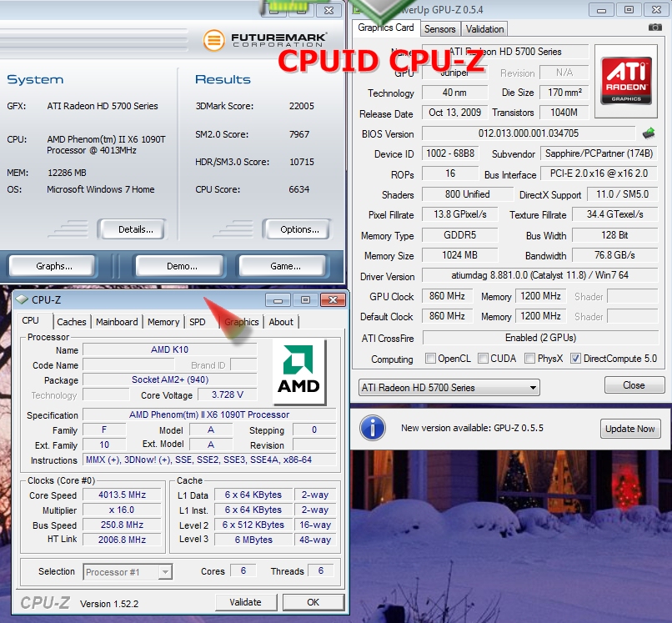The image size is (672, 623).
Task: Click the Multiplier x 16.0 value
Action: [x=122, y=510]
